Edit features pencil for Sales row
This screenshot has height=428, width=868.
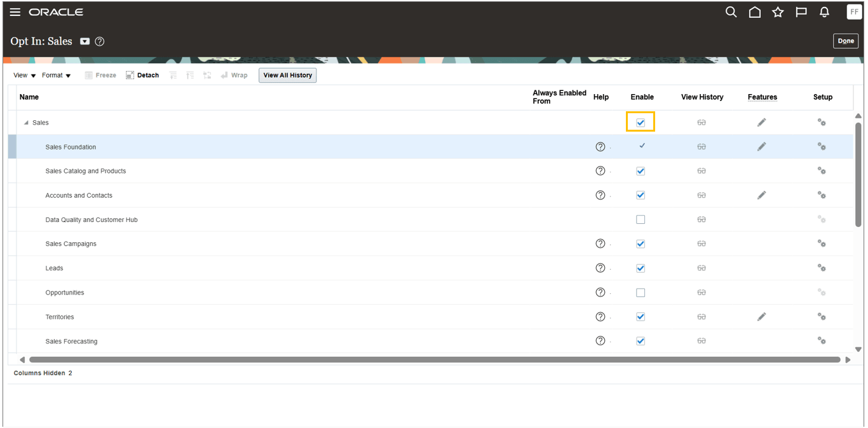coord(762,122)
